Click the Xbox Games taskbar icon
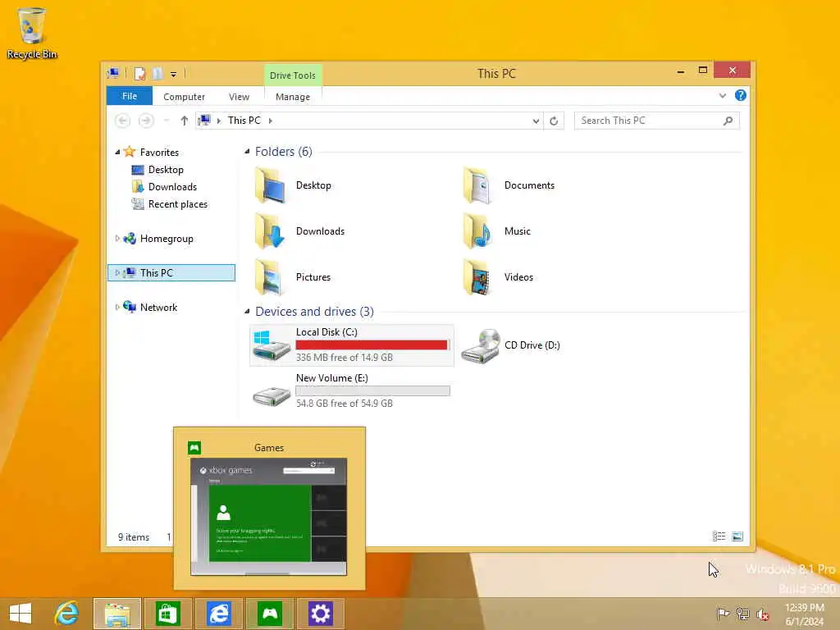840x630 pixels. pyautogui.click(x=269, y=614)
